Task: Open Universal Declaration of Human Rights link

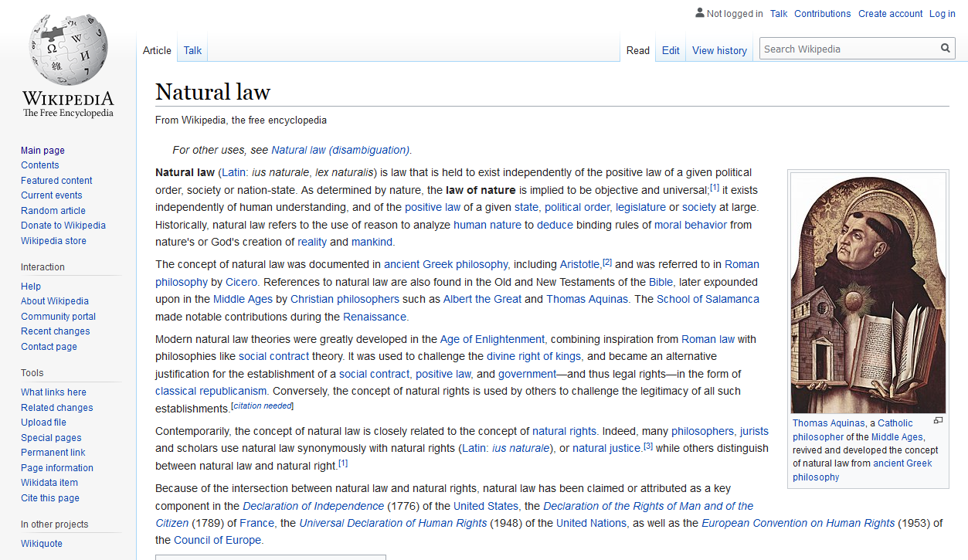Action: point(393,523)
